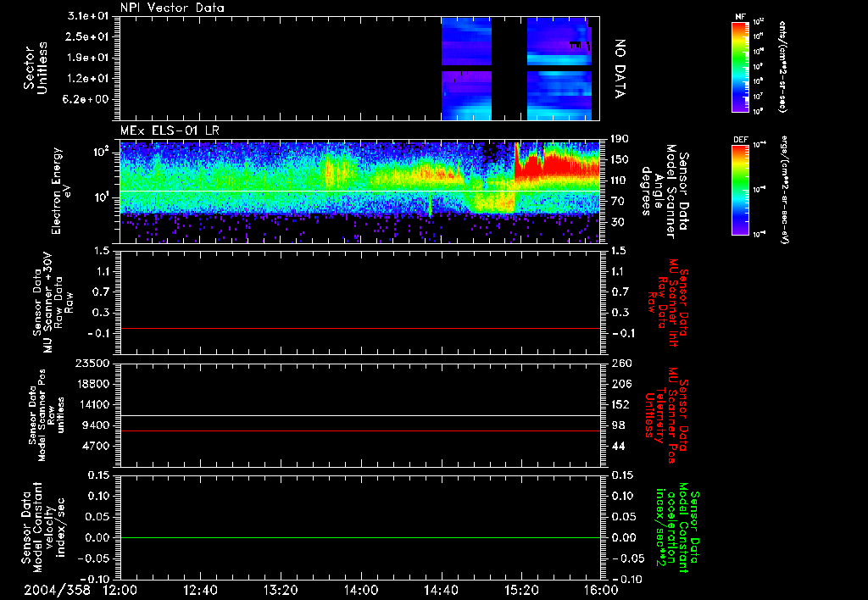The width and height of the screenshot is (868, 600).
Task: Click the black gap between NPI data blocks
Action: [x=509, y=68]
